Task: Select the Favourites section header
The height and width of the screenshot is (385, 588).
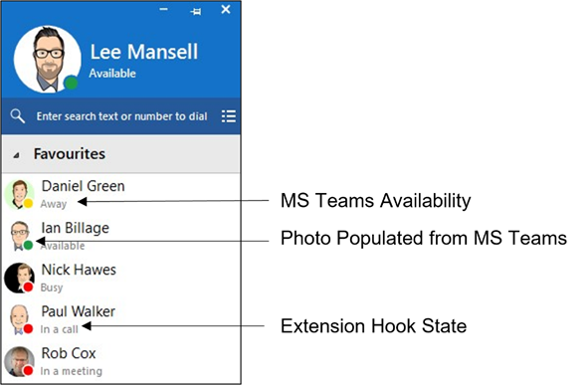Action: click(x=120, y=154)
